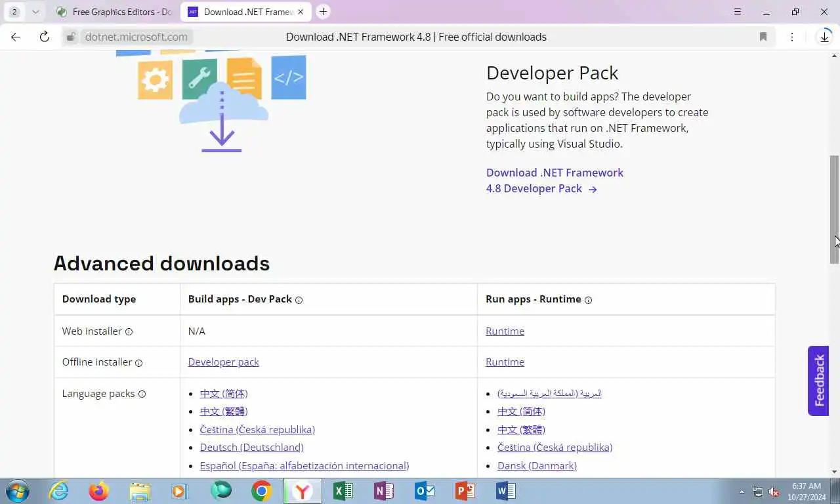Screen dimensions: 840x504
Task: Open the taskbar clock showing 6:37 AM
Action: point(807,492)
